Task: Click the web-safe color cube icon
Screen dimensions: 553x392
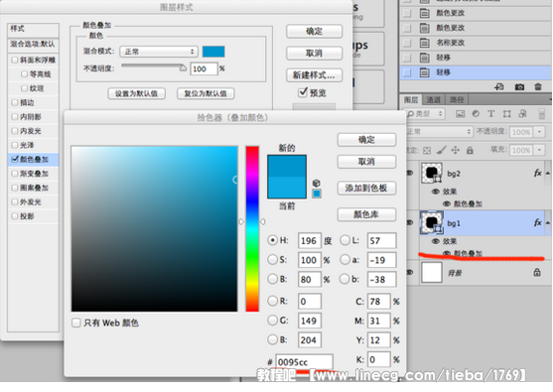Action: click(x=317, y=183)
